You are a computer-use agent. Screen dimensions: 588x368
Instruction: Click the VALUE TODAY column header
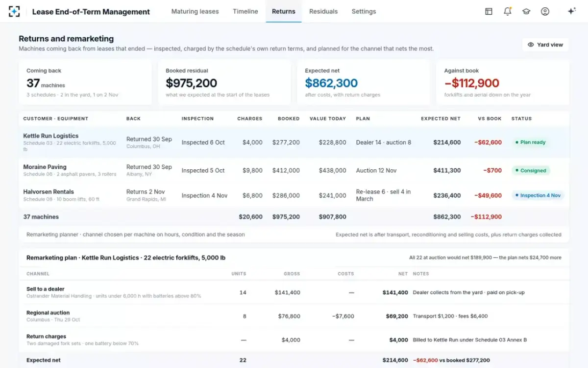pyautogui.click(x=328, y=119)
